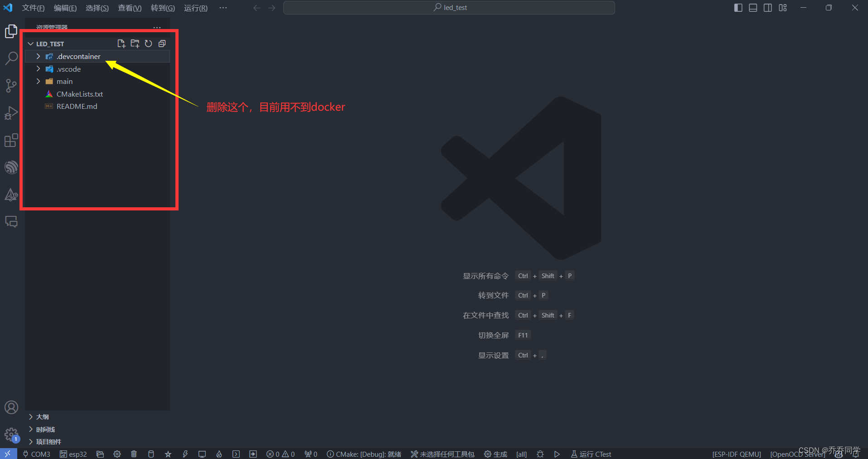This screenshot has width=868, height=459.
Task: Click the [ESP-IDF QEMU] status entry
Action: click(x=737, y=454)
